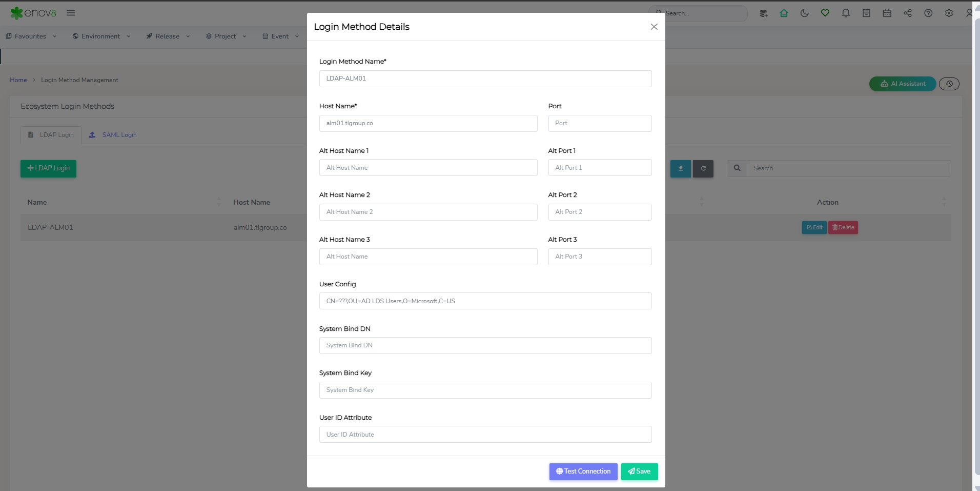
Task: Click the heart health icon
Action: pyautogui.click(x=825, y=13)
